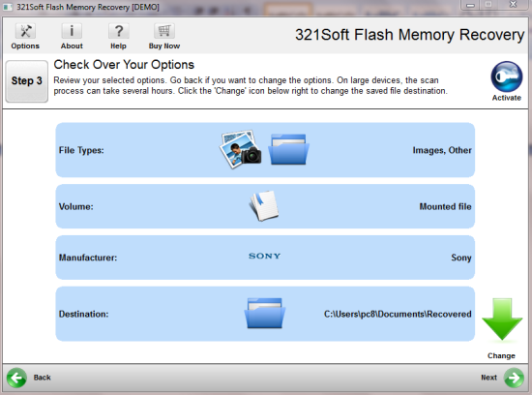
Task: Open the Options tools icon
Action: coord(25,32)
